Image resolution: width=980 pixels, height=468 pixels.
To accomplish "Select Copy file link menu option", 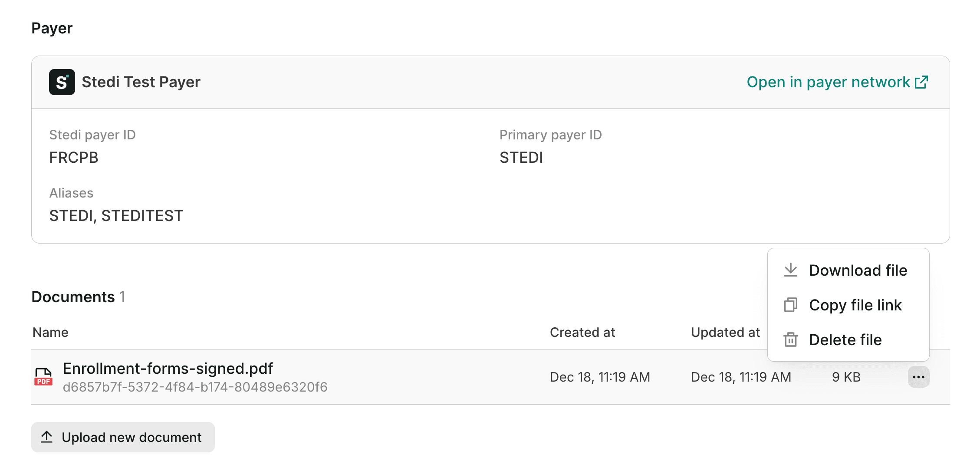I will [x=855, y=305].
